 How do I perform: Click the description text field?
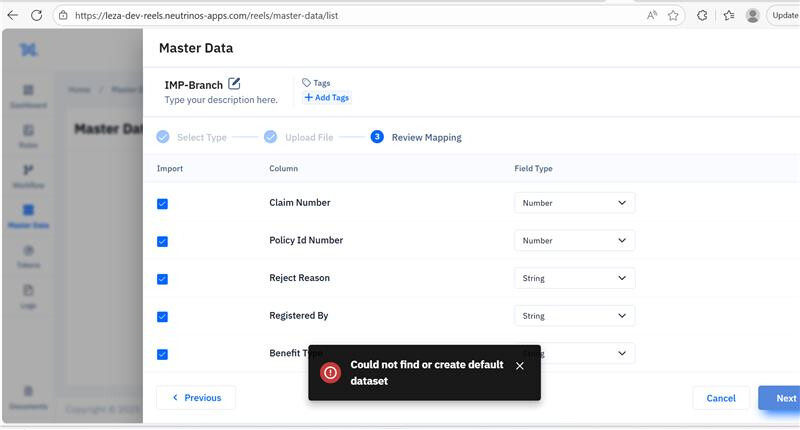[x=221, y=100]
